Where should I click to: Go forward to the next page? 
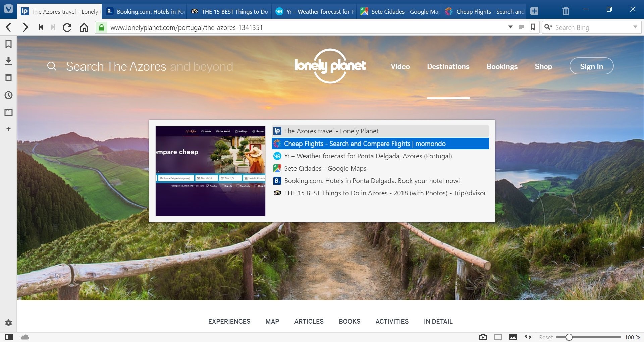25,27
